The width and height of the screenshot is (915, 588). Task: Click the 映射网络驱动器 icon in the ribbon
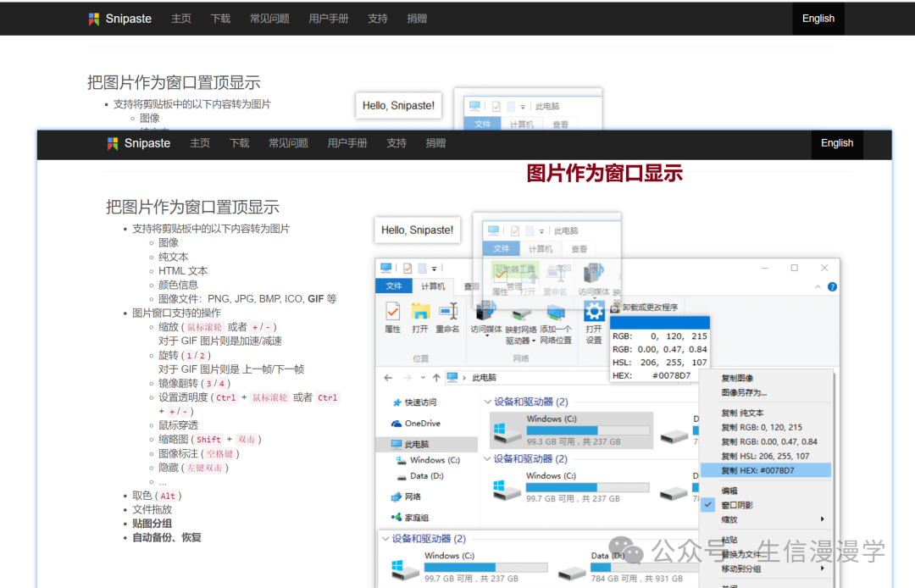[521, 313]
